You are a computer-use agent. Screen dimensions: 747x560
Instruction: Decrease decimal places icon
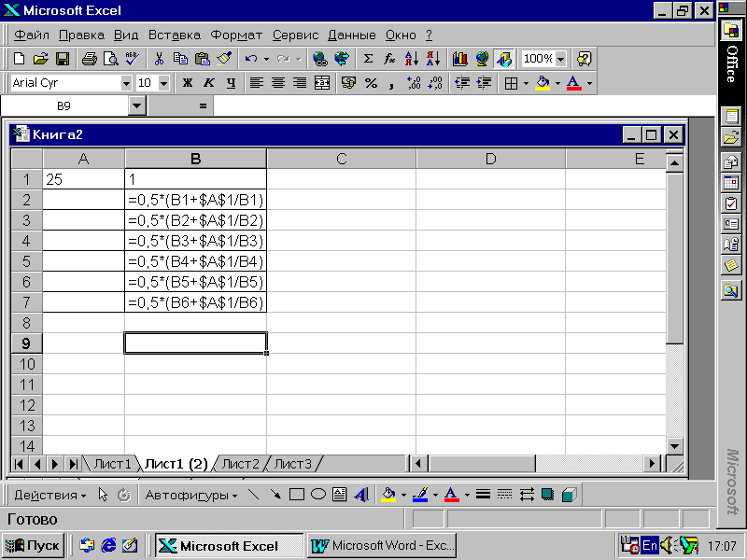pyautogui.click(x=435, y=83)
